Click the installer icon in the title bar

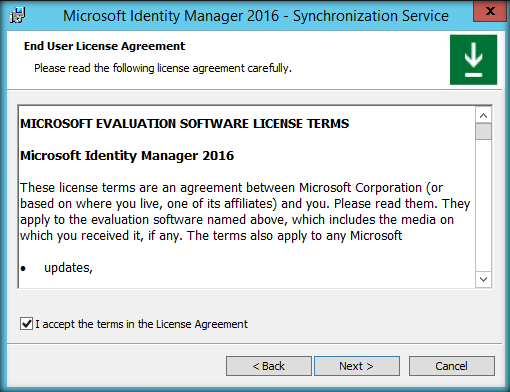coord(17,15)
